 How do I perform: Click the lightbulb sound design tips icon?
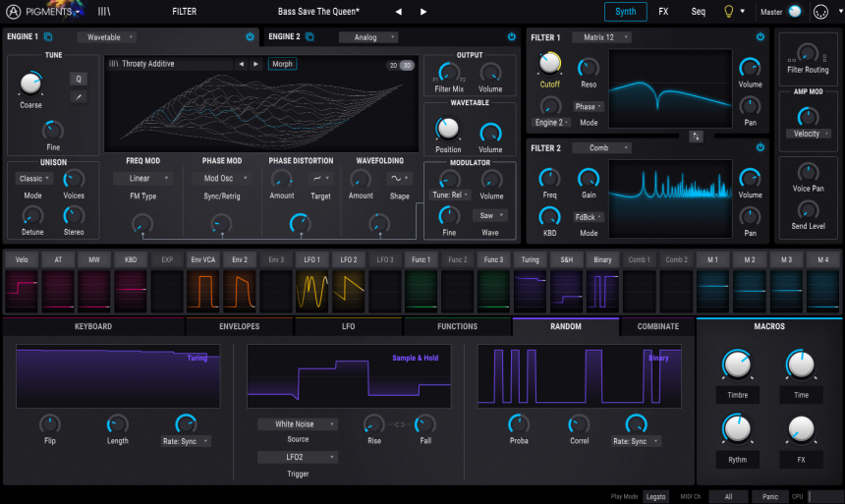tap(728, 12)
